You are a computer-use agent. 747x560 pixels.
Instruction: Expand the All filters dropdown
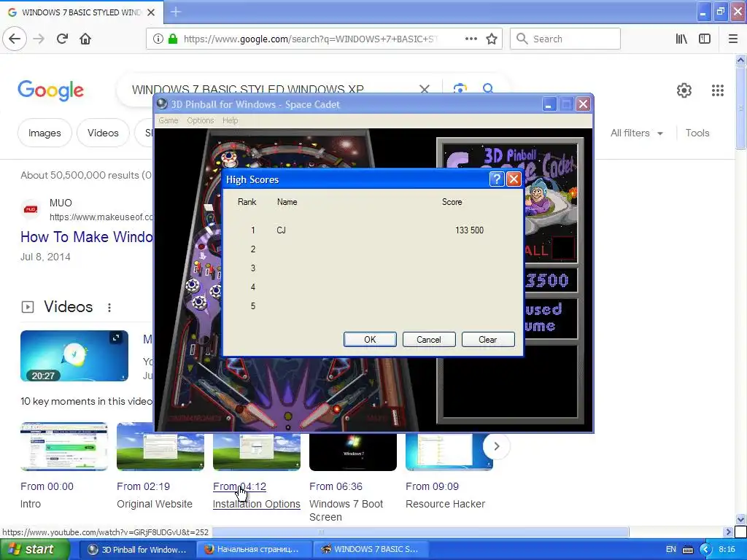tap(636, 133)
